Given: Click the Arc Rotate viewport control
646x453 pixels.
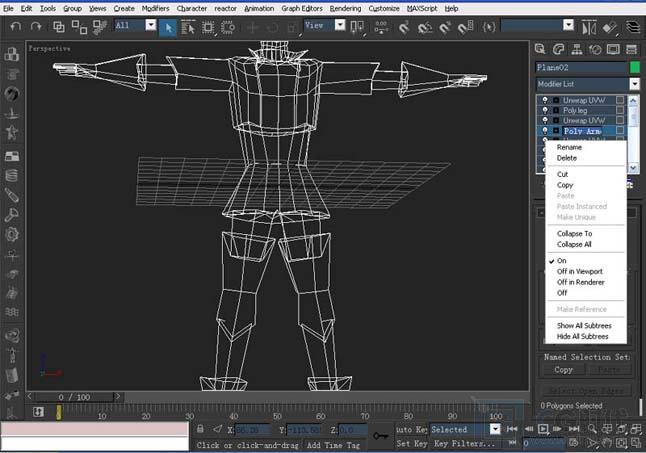Looking at the screenshot, I should 621,443.
